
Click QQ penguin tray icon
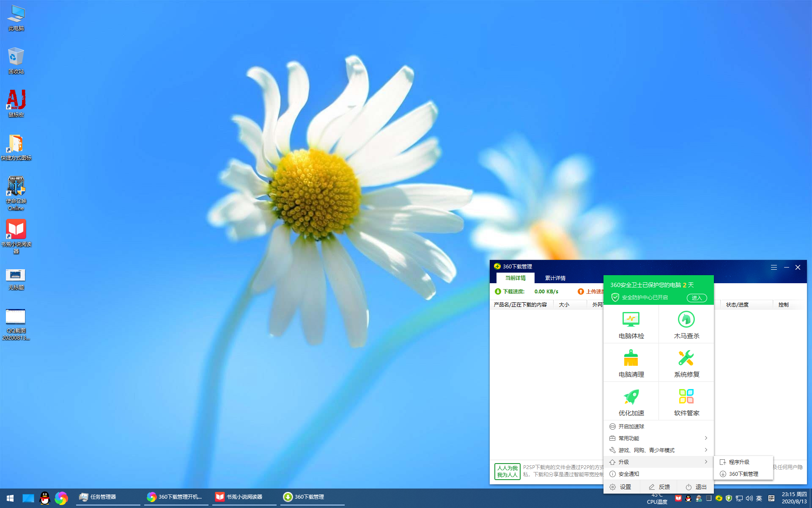tap(689, 498)
